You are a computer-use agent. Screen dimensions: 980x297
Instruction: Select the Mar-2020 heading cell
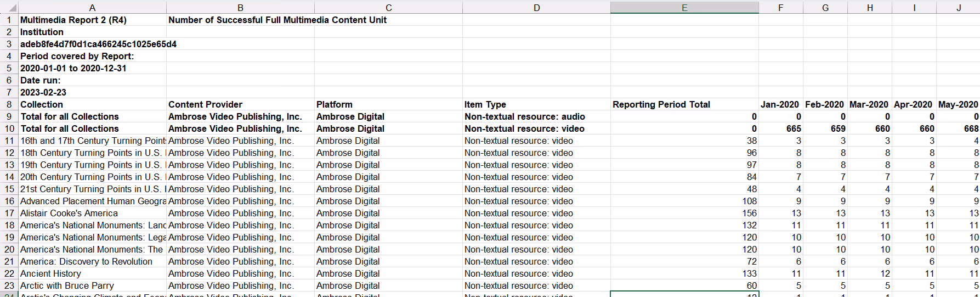coord(869,104)
